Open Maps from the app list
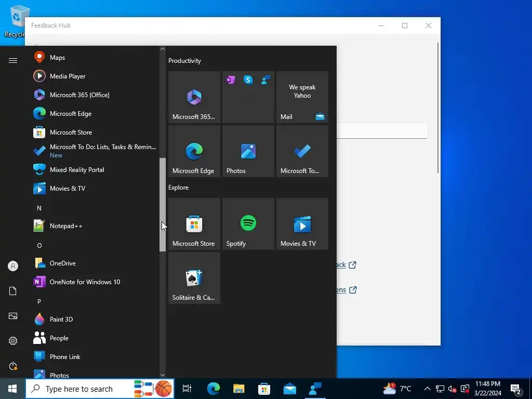532x399 pixels. point(94,57)
